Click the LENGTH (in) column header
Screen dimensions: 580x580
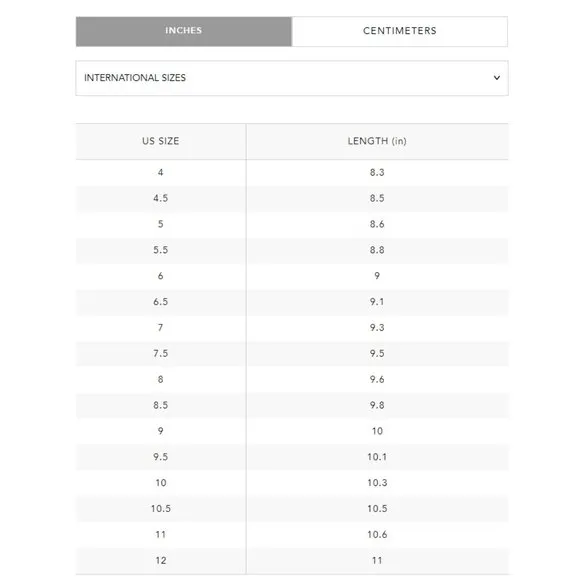377,141
